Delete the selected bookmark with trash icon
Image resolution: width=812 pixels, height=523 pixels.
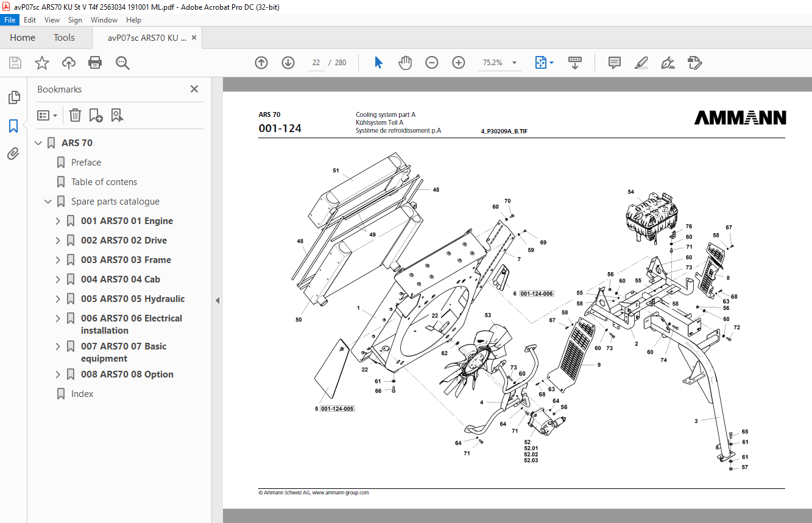[75, 115]
